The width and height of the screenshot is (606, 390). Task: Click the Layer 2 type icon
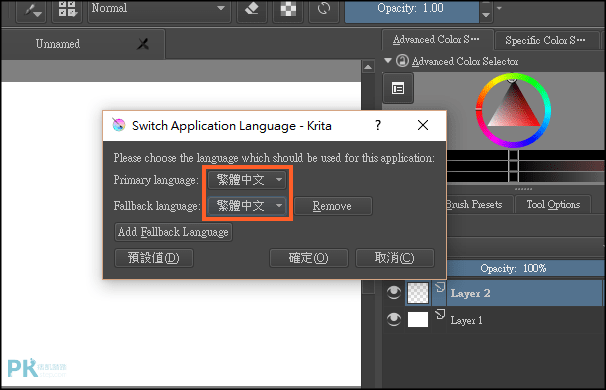tap(440, 288)
